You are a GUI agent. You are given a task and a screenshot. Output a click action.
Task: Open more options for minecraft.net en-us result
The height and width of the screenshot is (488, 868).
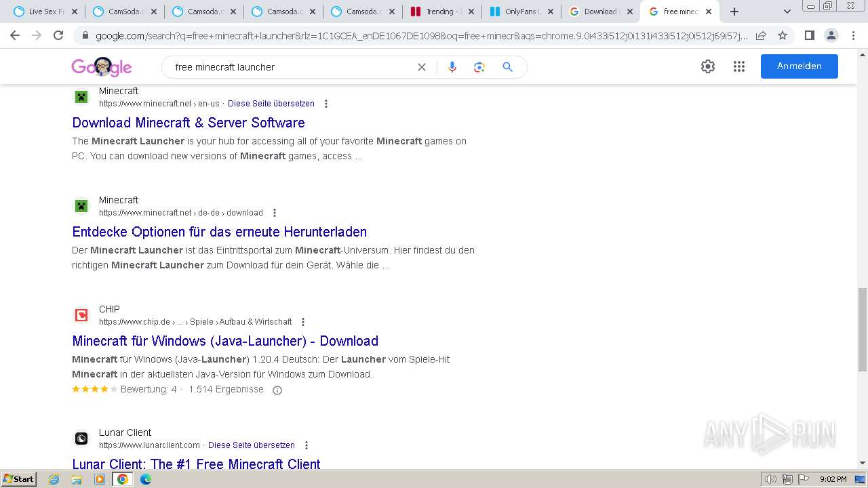pos(326,104)
